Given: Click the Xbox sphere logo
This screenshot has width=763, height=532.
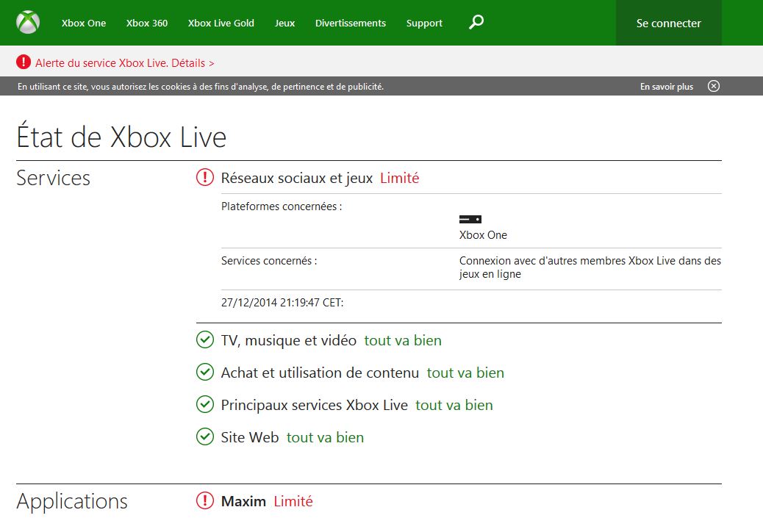Looking at the screenshot, I should point(28,22).
